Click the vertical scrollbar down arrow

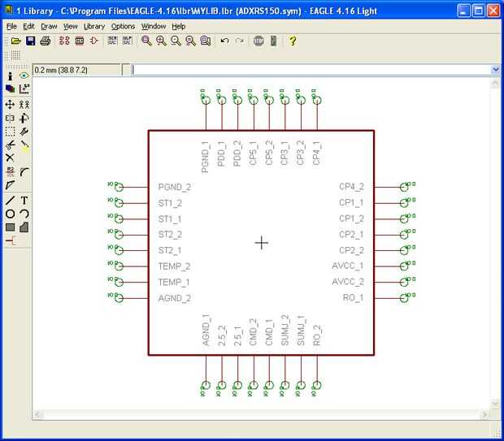495,404
